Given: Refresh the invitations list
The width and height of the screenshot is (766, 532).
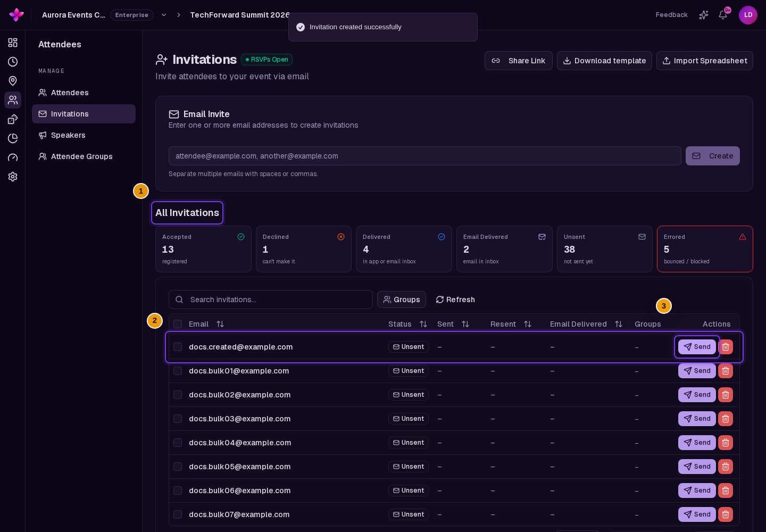Looking at the screenshot, I should (x=455, y=300).
